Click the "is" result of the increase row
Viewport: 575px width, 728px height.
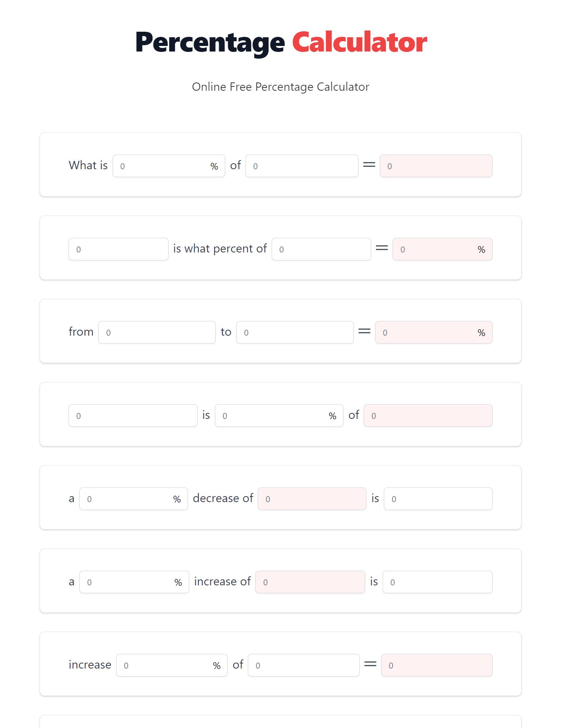[x=436, y=581]
